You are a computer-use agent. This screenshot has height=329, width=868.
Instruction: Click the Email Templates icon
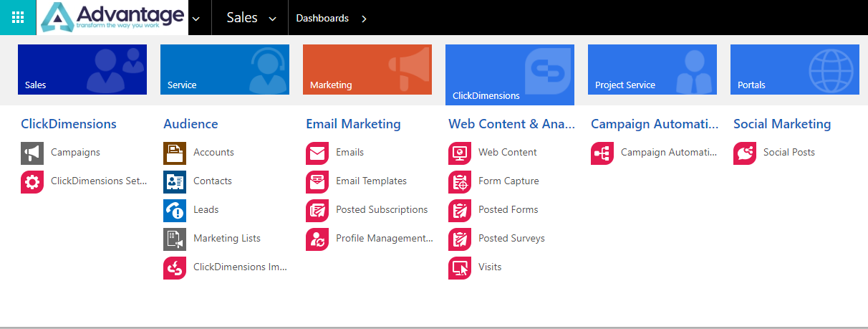pos(317,182)
